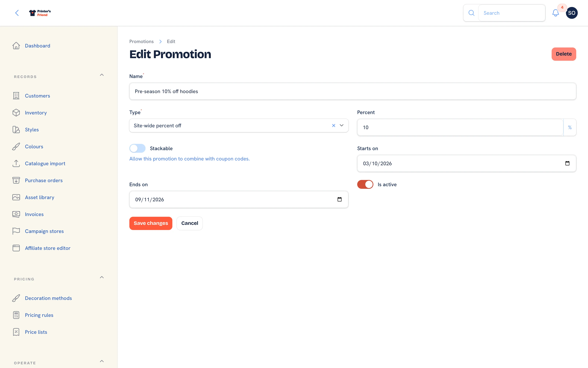Click the Catalogue import upload icon

point(16,163)
